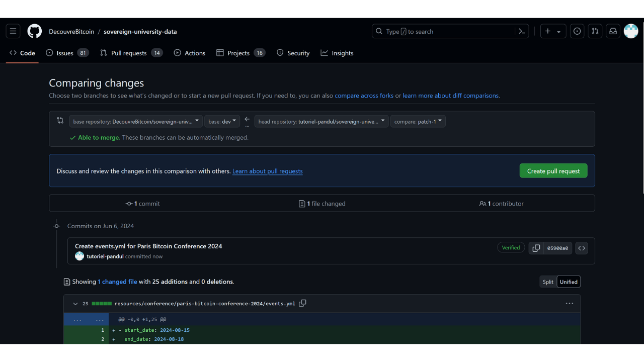Screen dimensions: 644x362
Task: Open the command palette icon
Action: (522, 31)
